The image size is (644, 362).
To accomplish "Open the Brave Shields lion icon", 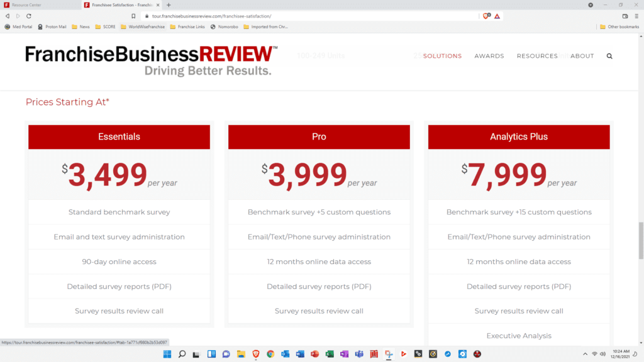I will [x=486, y=16].
